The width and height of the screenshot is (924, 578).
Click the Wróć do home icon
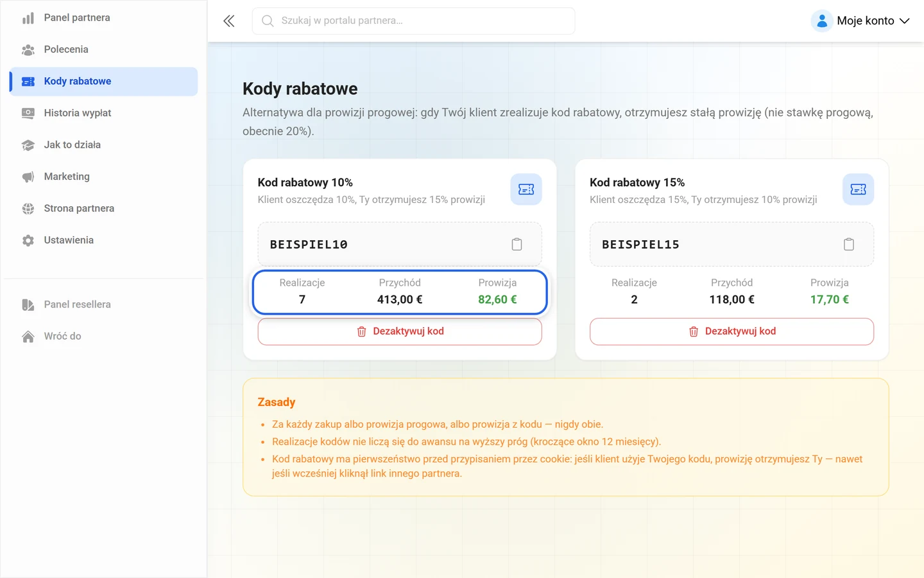28,337
